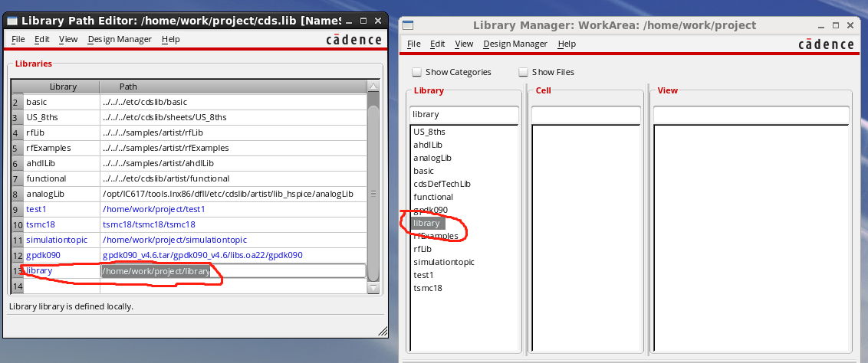This screenshot has height=363, width=868.
Task: Select simulationtopic in Library Manager list
Action: coord(444,262)
